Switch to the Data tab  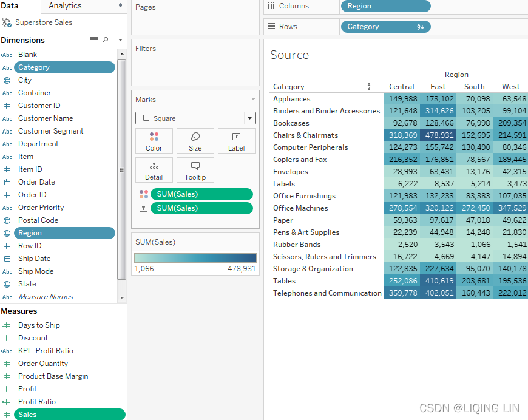click(x=10, y=5)
